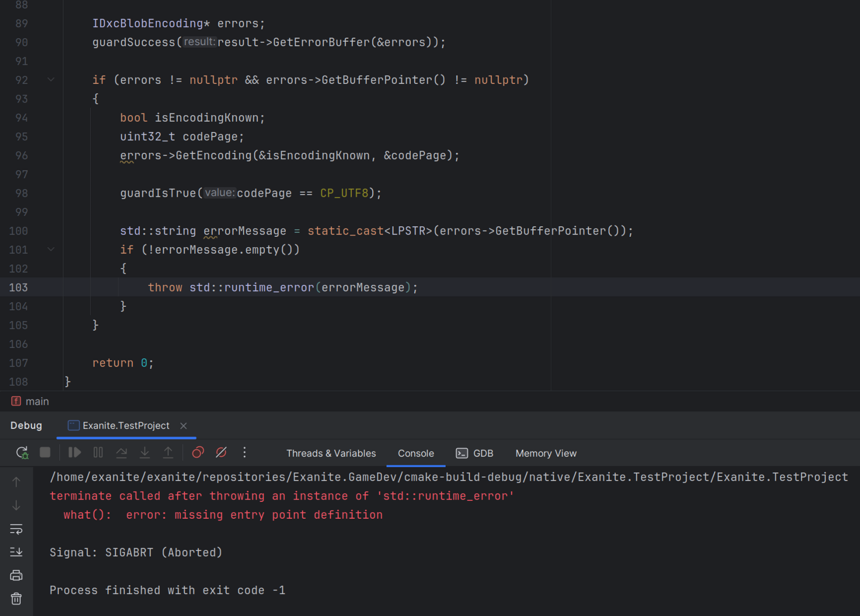Open more debug actions menu
860x616 pixels.
245,453
